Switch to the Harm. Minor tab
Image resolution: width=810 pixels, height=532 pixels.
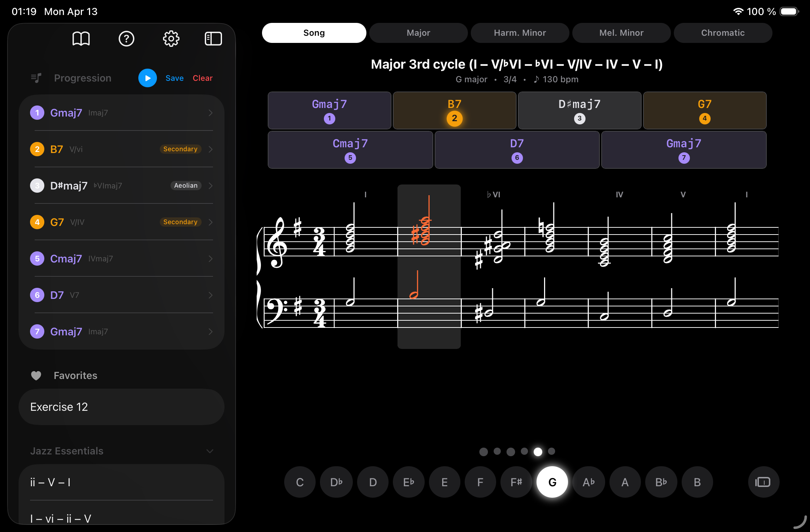[520, 33]
